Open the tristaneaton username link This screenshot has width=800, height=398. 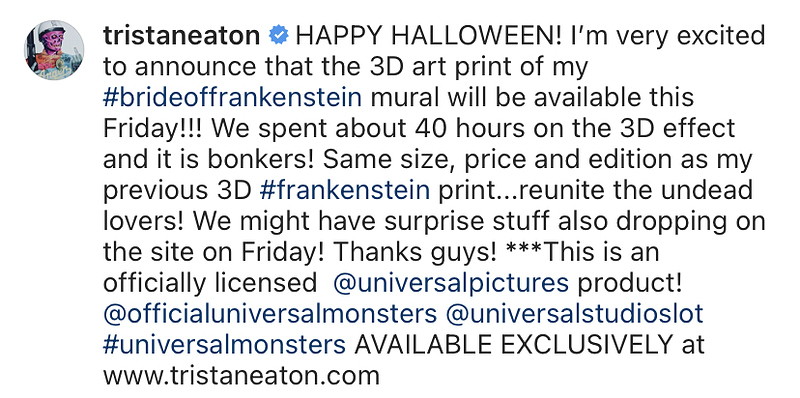(182, 37)
